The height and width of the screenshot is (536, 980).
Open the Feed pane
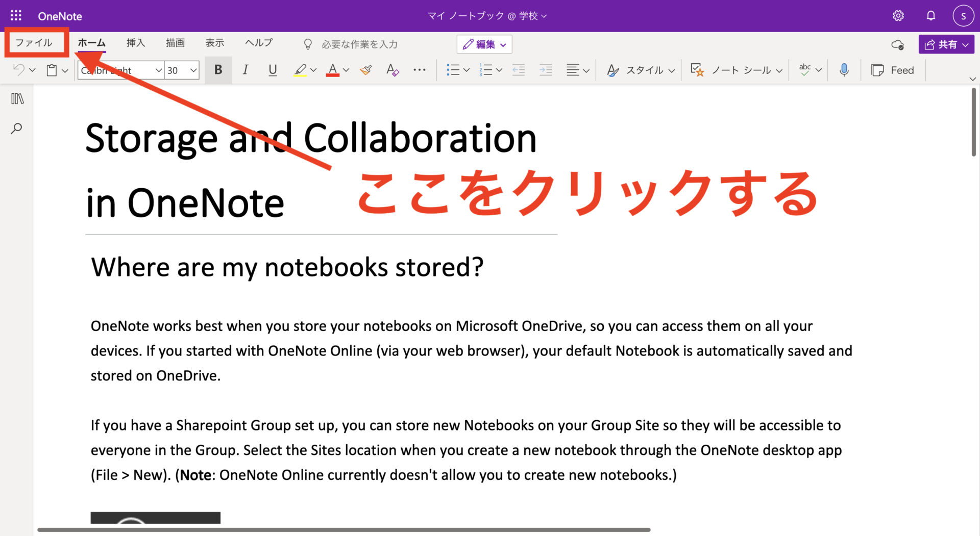tap(893, 70)
